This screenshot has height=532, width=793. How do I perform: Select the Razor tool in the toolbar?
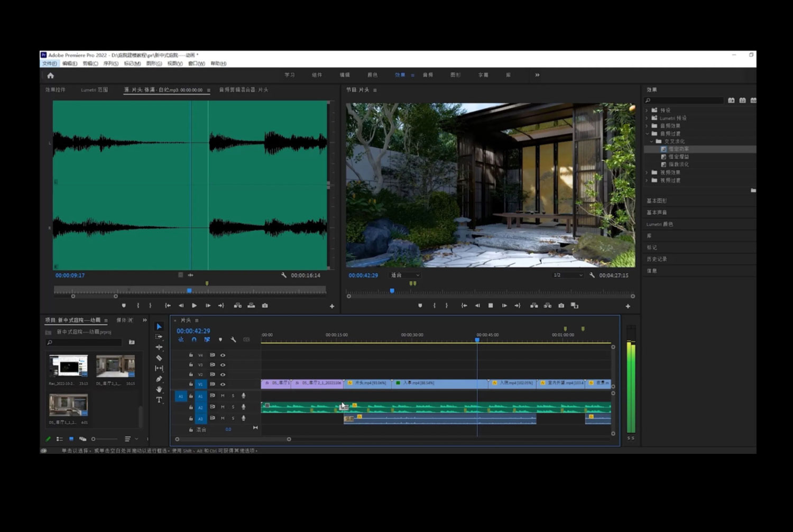159,358
